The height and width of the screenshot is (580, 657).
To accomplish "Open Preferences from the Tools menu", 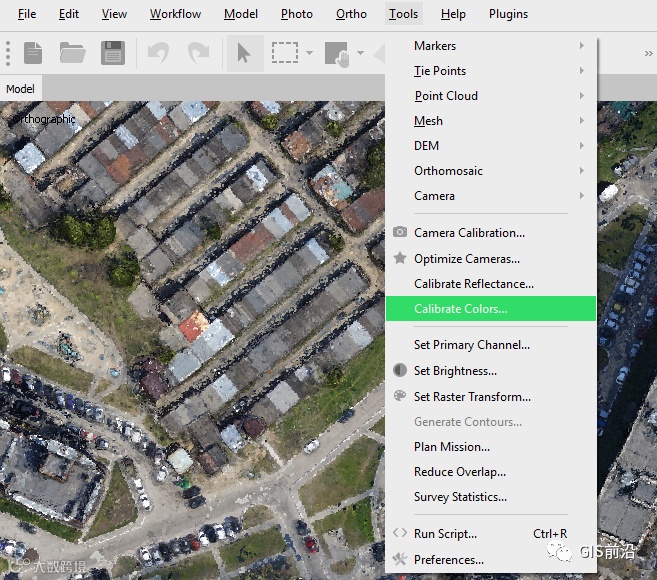I will [449, 560].
